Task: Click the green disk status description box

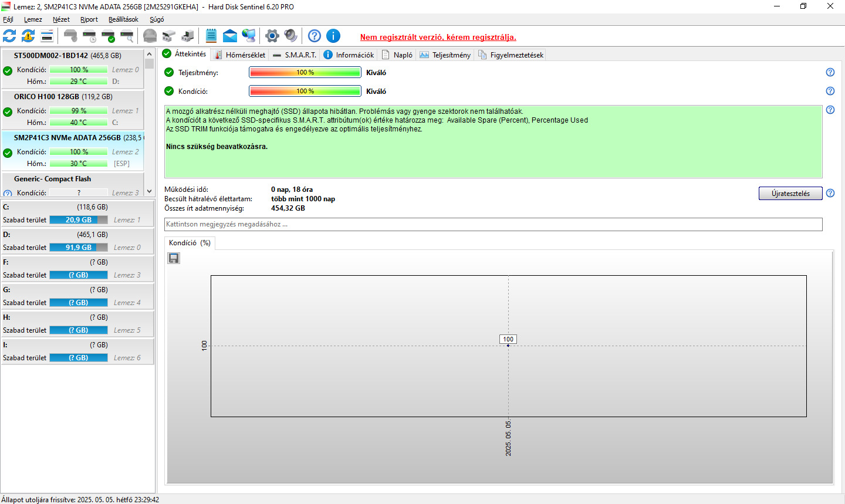Action: [493, 141]
